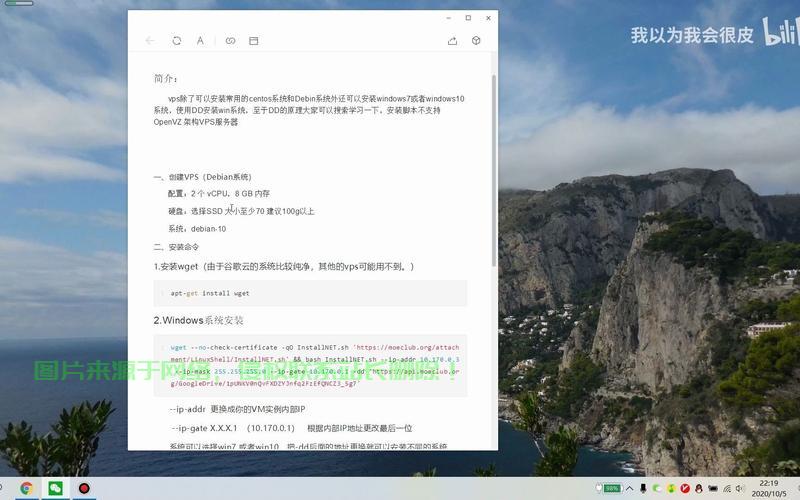Click the cube icon in toolbar

click(x=476, y=41)
